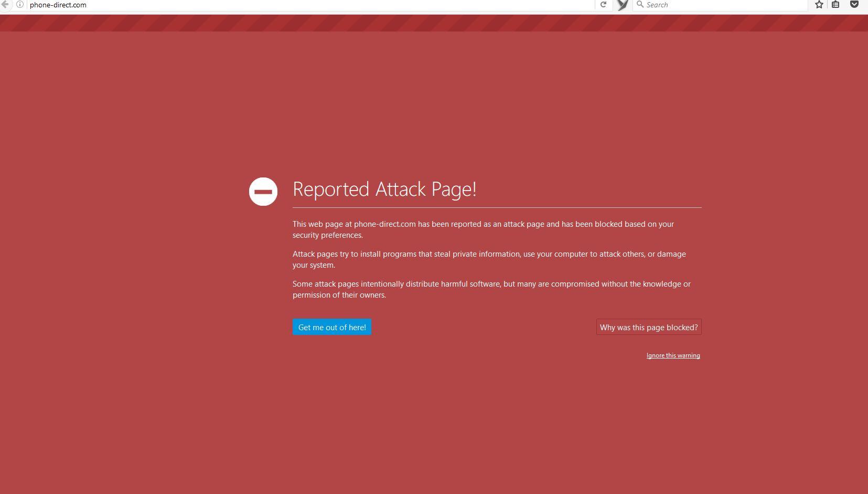Follow the 'Ignore this warning' link

673,355
